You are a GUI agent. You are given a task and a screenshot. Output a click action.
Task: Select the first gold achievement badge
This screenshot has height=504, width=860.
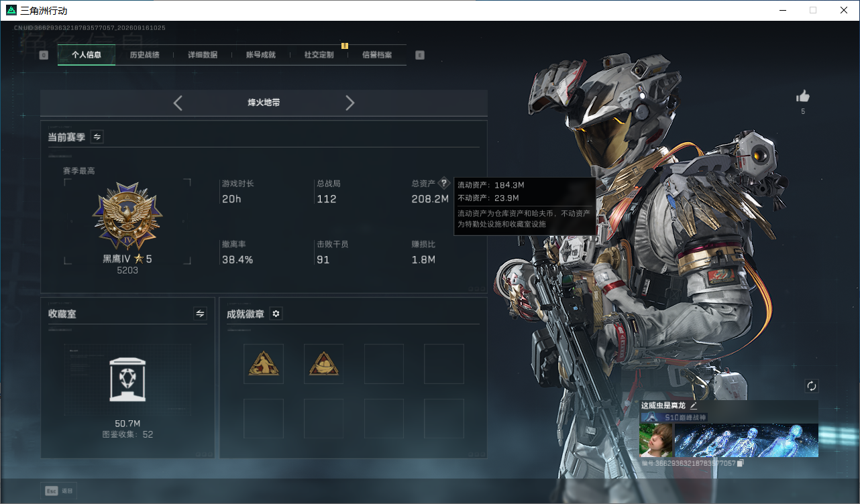tap(264, 364)
